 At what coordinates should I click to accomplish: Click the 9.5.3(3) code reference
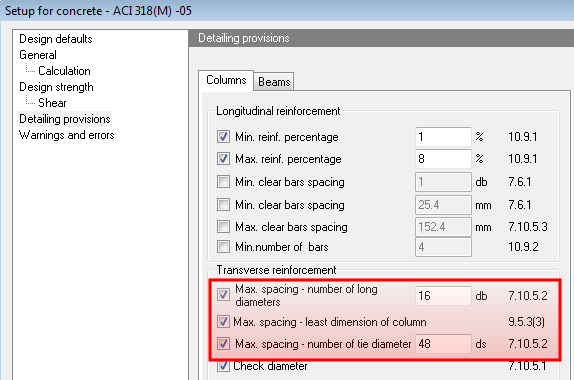point(526,322)
